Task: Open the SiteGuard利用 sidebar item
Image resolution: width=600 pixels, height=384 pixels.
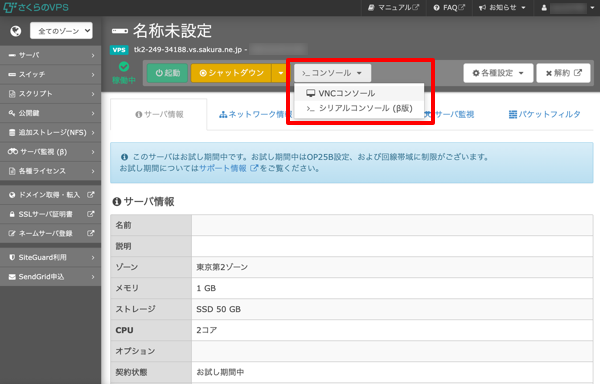Action: pyautogui.click(x=51, y=257)
